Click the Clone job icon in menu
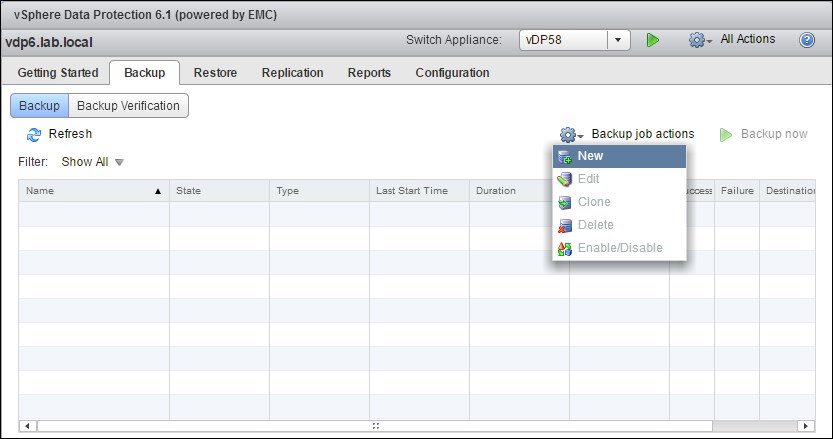The image size is (833, 439). click(x=565, y=202)
